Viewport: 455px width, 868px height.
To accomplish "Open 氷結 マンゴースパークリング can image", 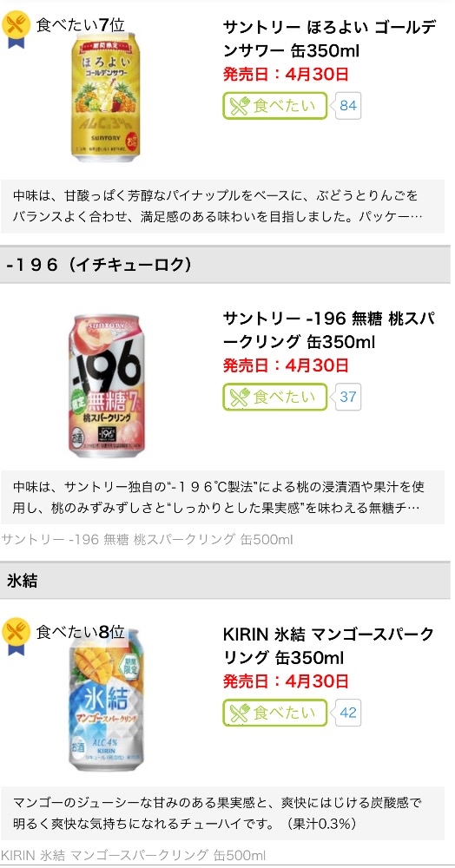I will point(106,700).
